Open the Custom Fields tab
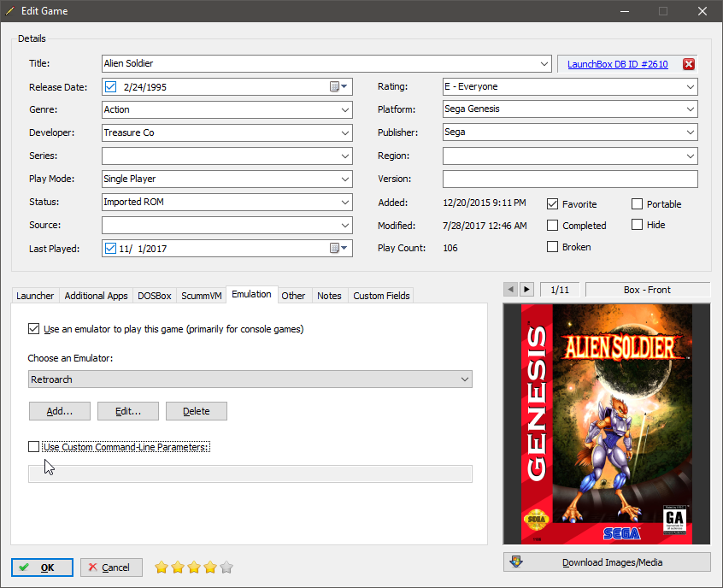Image resolution: width=723 pixels, height=588 pixels. click(381, 296)
